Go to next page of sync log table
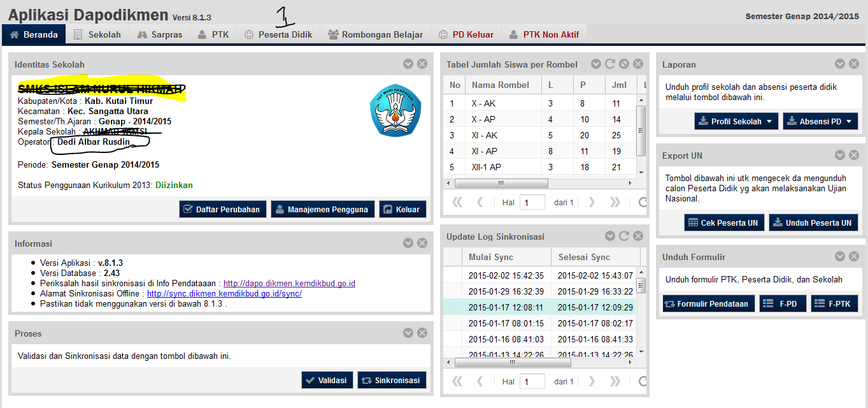868x408 pixels. coord(592,381)
